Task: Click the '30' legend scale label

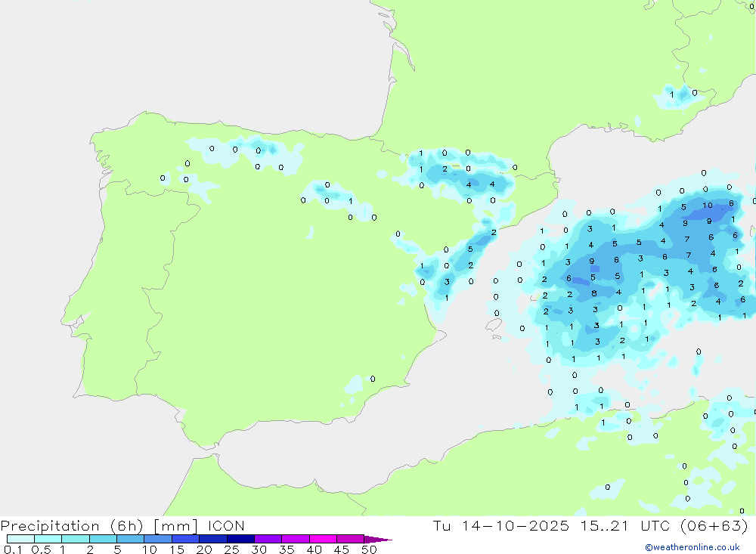Action: pyautogui.click(x=259, y=549)
